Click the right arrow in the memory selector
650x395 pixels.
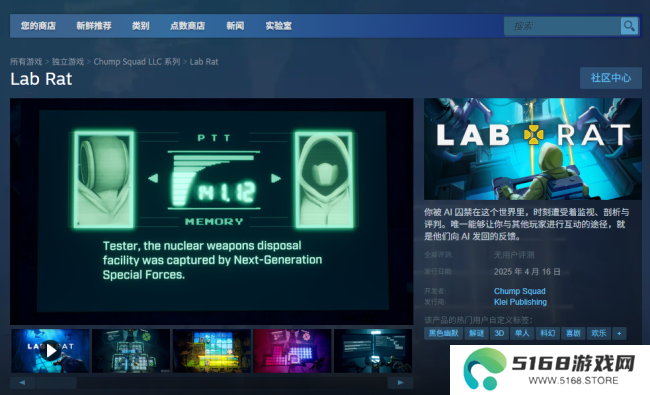coord(276,178)
